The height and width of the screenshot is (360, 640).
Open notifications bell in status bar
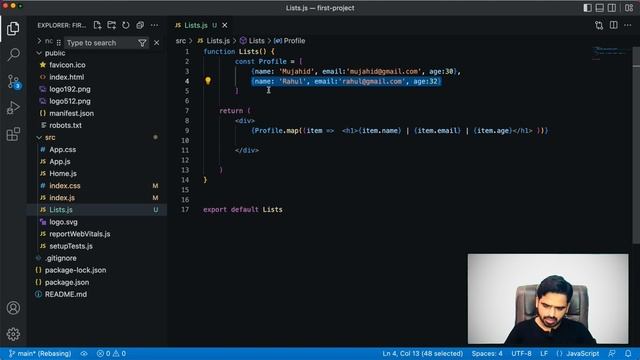click(628, 353)
